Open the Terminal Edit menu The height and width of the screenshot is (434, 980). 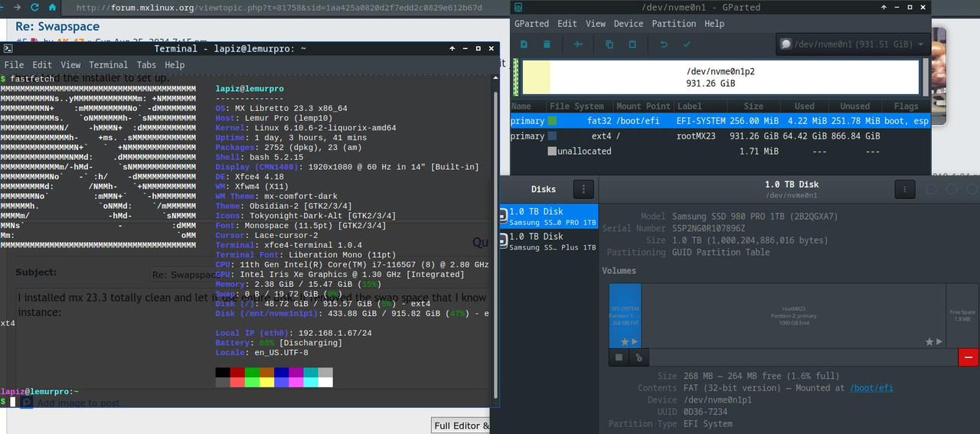[42, 65]
